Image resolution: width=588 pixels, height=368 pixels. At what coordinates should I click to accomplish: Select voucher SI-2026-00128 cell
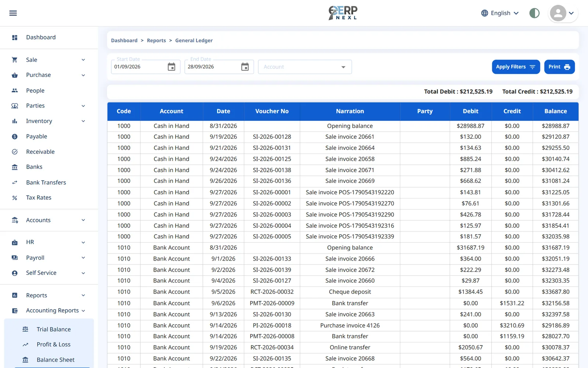coord(272,137)
